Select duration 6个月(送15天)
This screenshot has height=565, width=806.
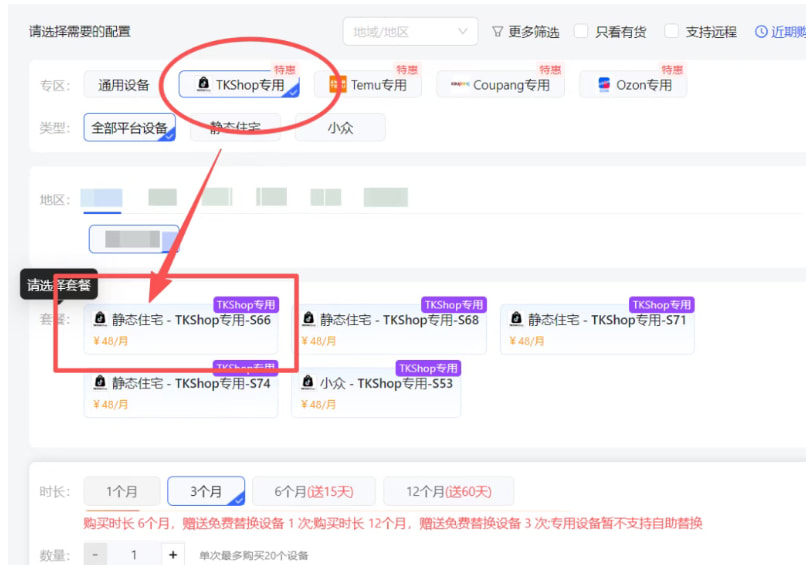[x=314, y=491]
